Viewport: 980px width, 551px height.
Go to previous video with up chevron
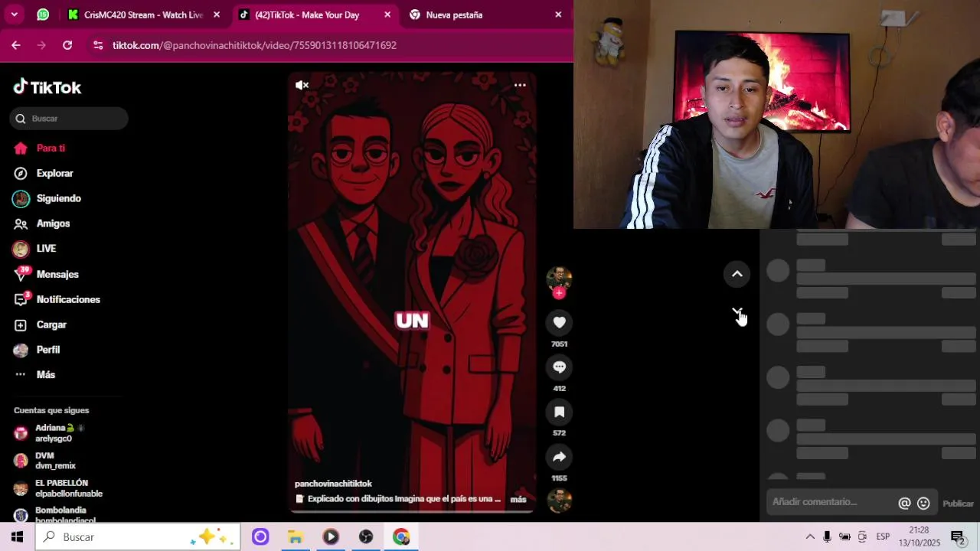coord(737,274)
